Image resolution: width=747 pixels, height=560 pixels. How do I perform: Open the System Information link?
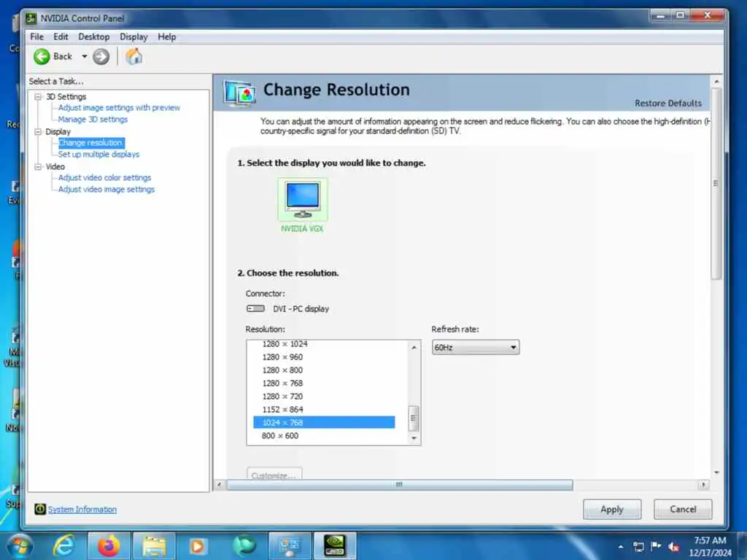coord(82,510)
